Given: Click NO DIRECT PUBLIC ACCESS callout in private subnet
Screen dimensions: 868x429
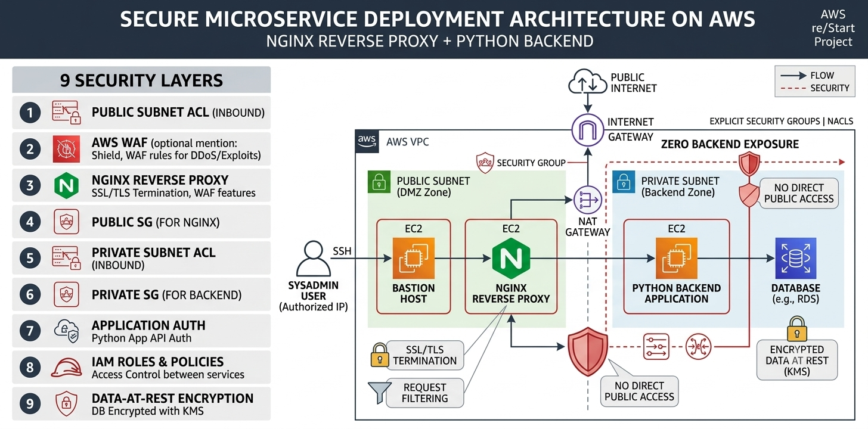Looking at the screenshot, I should 799,192.
